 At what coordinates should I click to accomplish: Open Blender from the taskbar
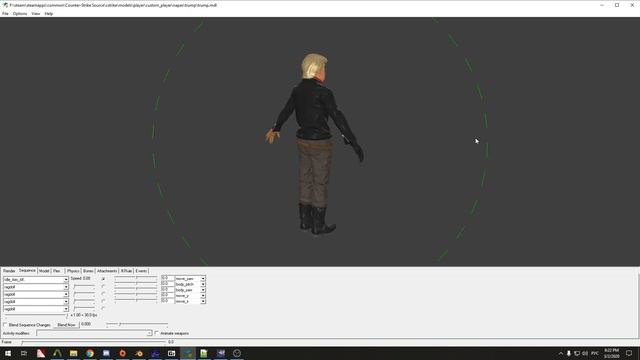point(139,353)
